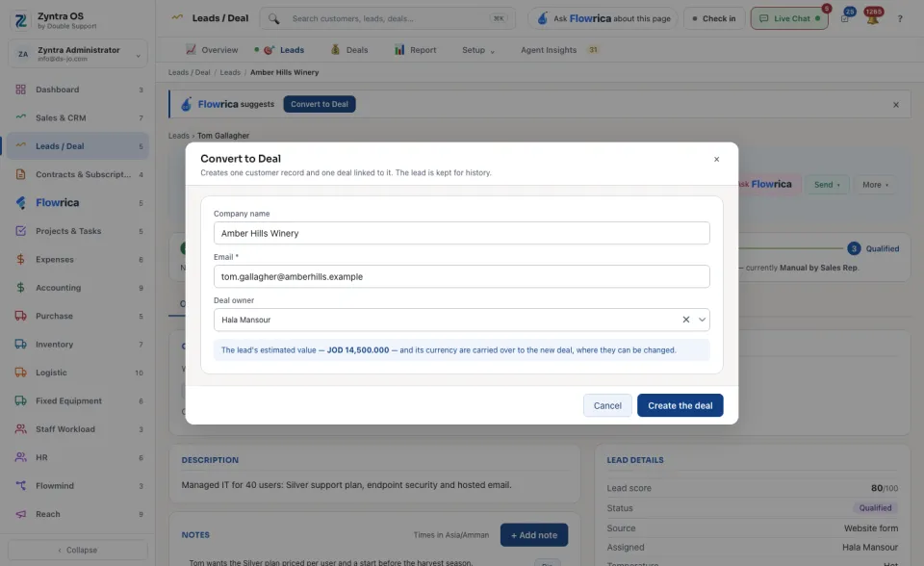The width and height of the screenshot is (924, 566).
Task: Click the Qualified status badge
Action: (x=875, y=508)
